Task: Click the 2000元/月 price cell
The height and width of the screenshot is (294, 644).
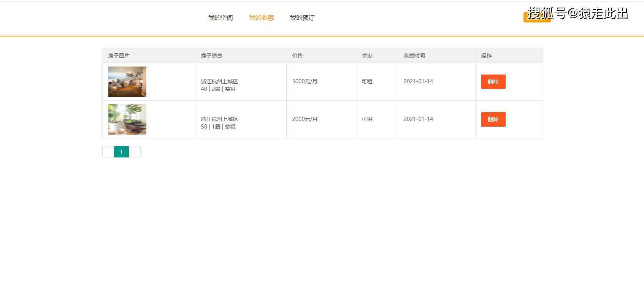Action: [x=305, y=119]
